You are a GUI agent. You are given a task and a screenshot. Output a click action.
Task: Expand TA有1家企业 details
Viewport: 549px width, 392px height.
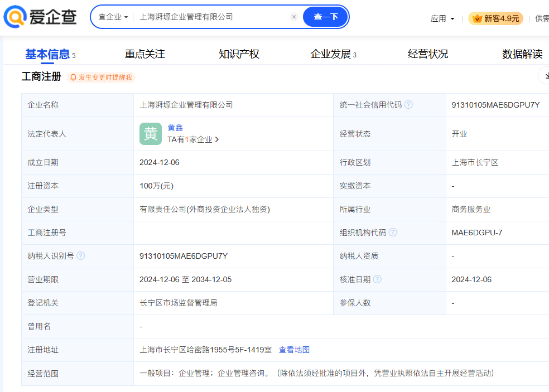(x=193, y=139)
